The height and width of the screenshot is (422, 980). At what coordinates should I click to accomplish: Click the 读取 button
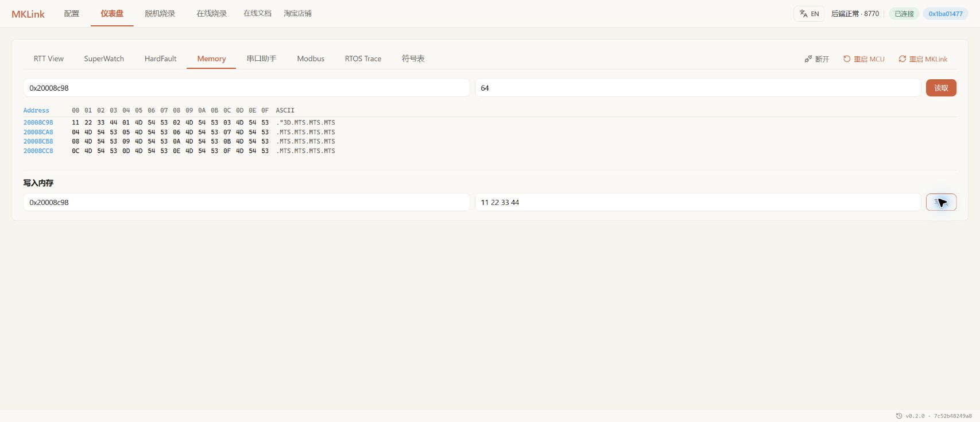[941, 88]
